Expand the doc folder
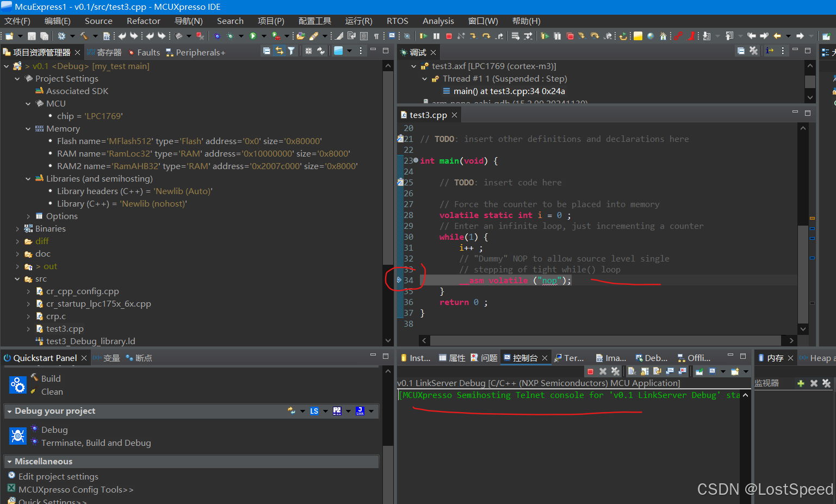 [17, 254]
